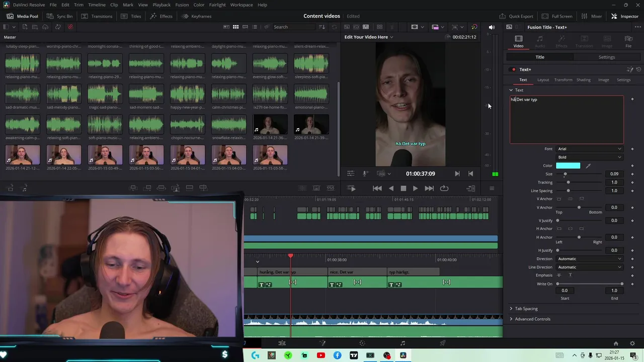Switch media pool to list view
644x362 pixels.
pyautogui.click(x=255, y=27)
